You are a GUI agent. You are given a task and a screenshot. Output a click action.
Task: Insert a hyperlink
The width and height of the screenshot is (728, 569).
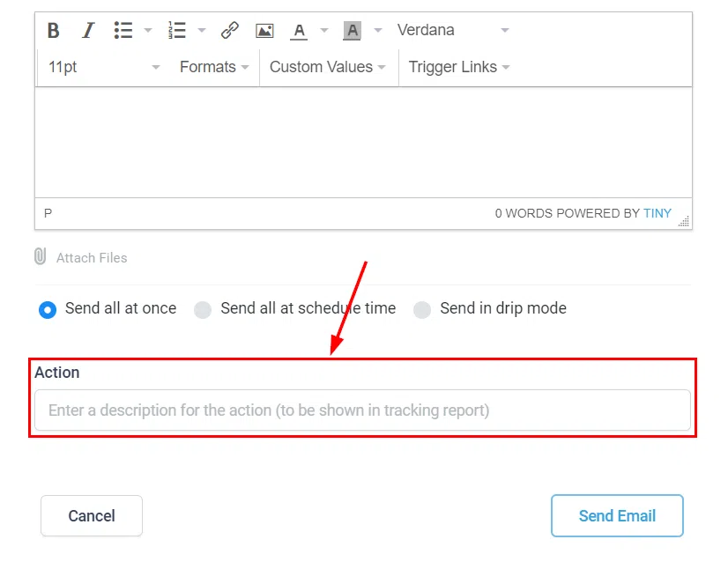point(230,29)
